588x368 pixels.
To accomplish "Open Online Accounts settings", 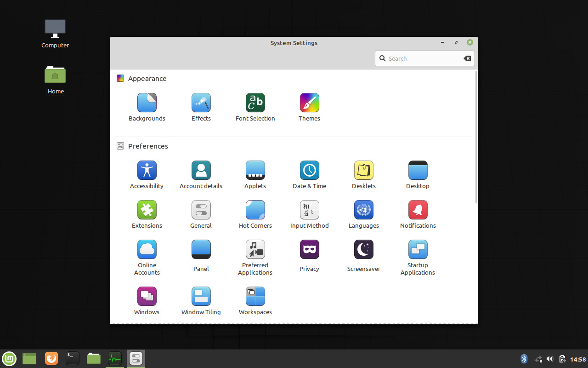I will 147,258.
